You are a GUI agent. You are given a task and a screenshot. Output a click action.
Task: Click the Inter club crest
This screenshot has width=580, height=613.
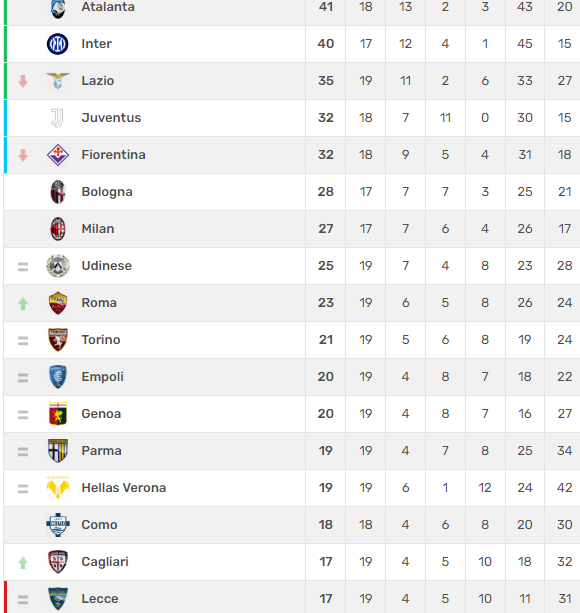click(58, 44)
